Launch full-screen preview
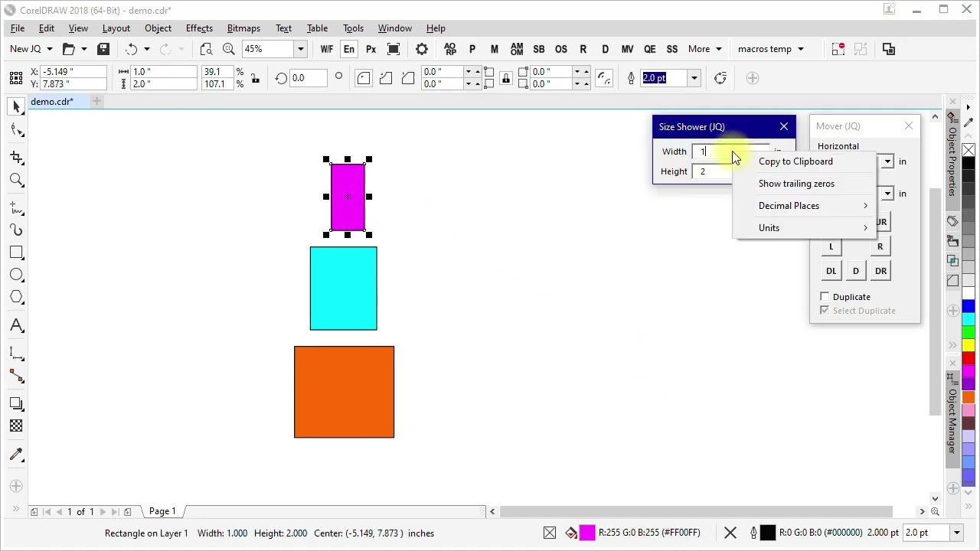Viewport: 980px width, 551px height. pyautogui.click(x=394, y=49)
